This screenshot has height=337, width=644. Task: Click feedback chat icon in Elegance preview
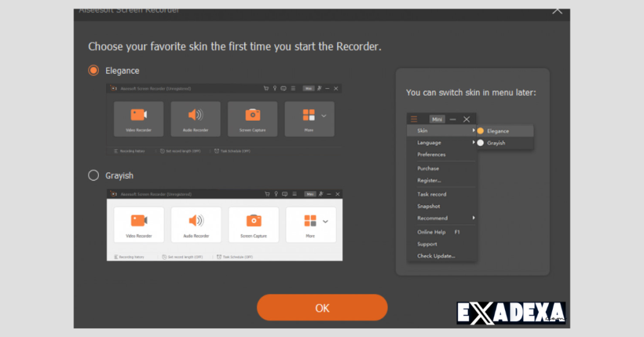coord(284,88)
